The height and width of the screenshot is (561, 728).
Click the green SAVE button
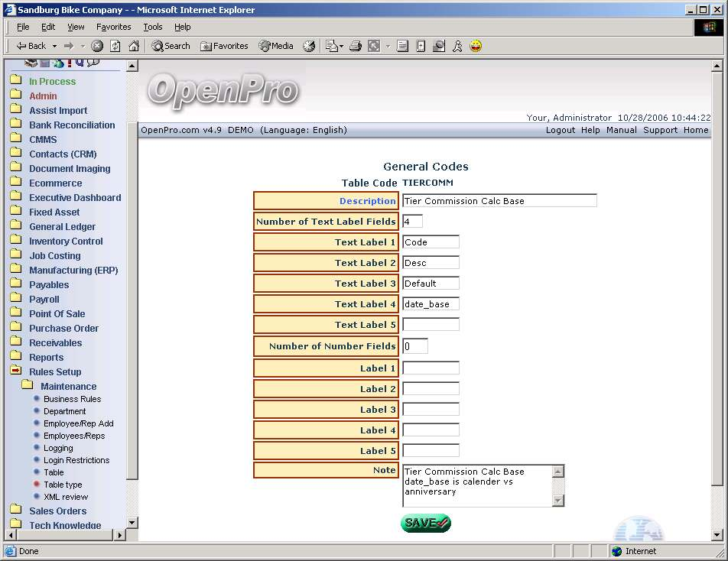click(425, 523)
